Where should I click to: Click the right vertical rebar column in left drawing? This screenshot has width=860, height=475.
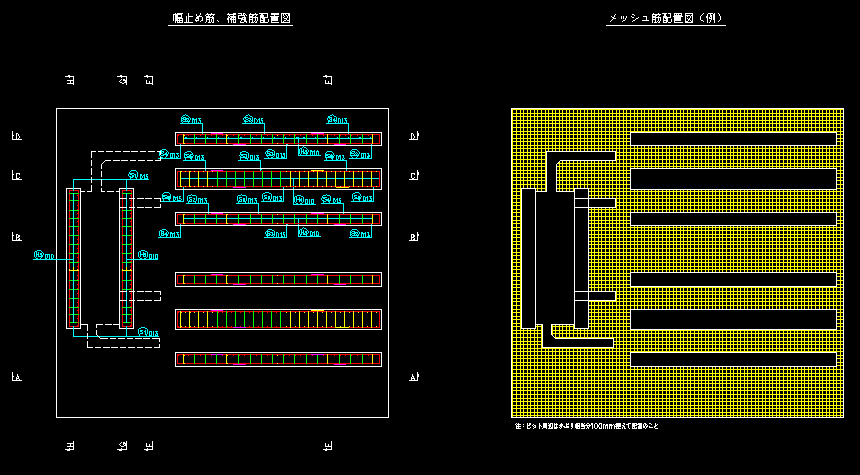(126, 258)
